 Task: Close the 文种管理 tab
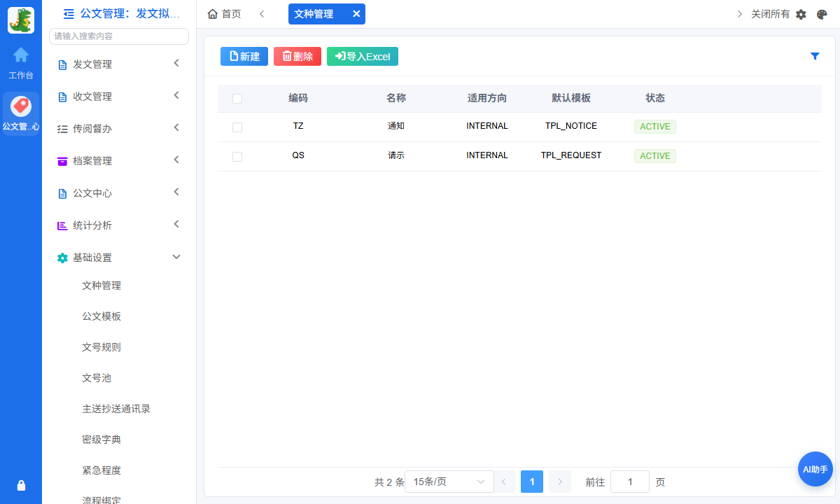click(356, 14)
